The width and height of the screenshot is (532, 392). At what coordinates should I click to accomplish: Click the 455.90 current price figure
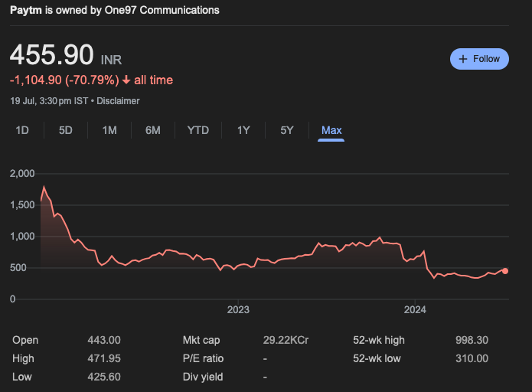point(51,56)
